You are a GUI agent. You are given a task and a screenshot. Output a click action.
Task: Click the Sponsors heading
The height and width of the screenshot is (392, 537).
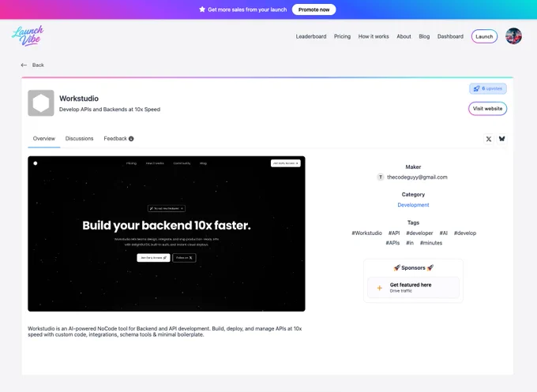413,268
